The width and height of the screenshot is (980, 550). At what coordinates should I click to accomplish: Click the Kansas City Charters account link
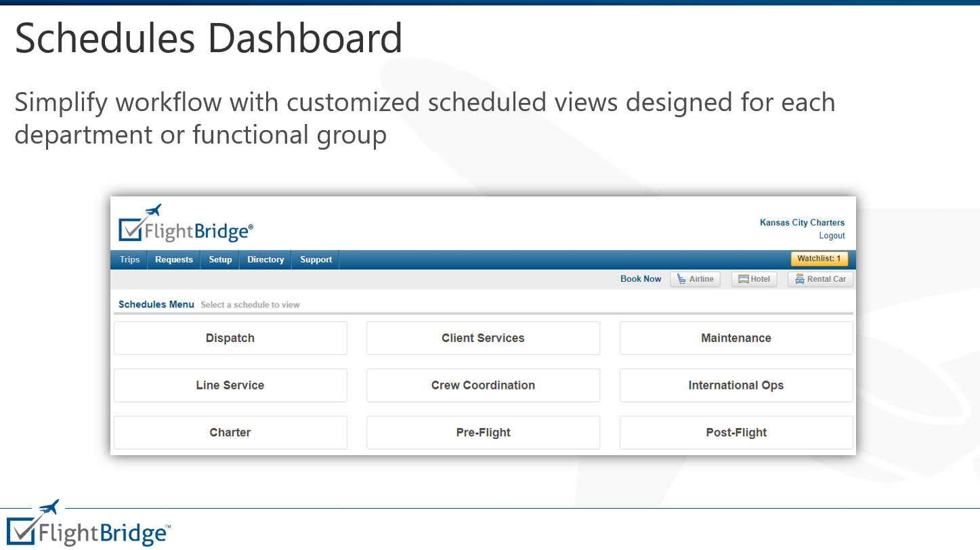[802, 222]
